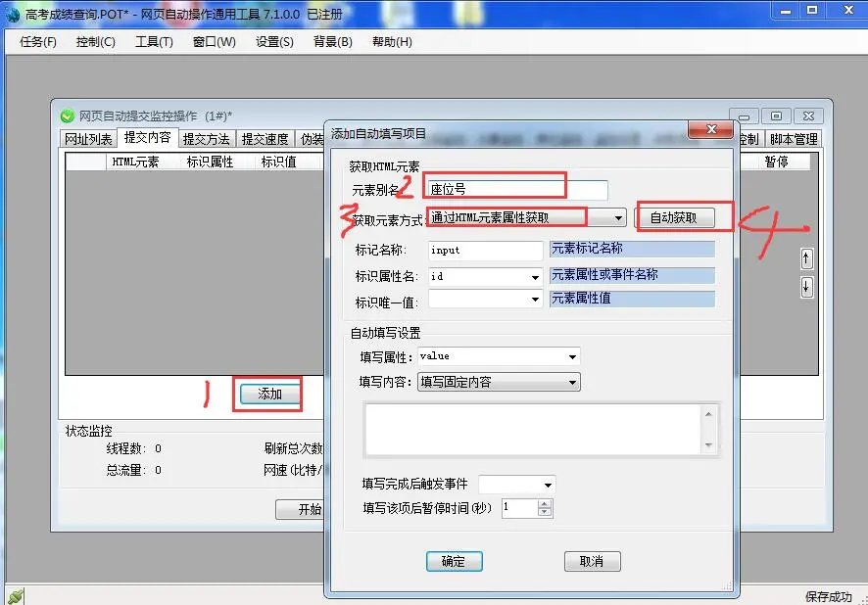868x605 pixels.
Task: Expand the 获取元素方式 dropdown
Action: click(618, 217)
